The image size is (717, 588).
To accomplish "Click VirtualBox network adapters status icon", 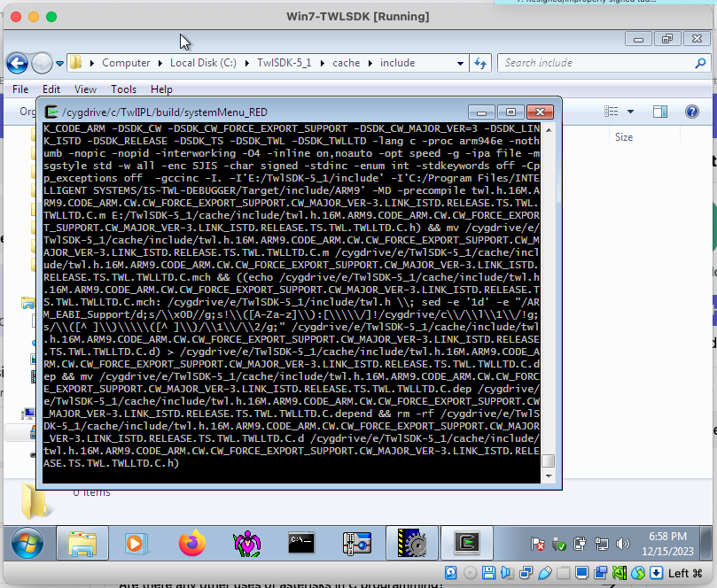I will pyautogui.click(x=526, y=572).
